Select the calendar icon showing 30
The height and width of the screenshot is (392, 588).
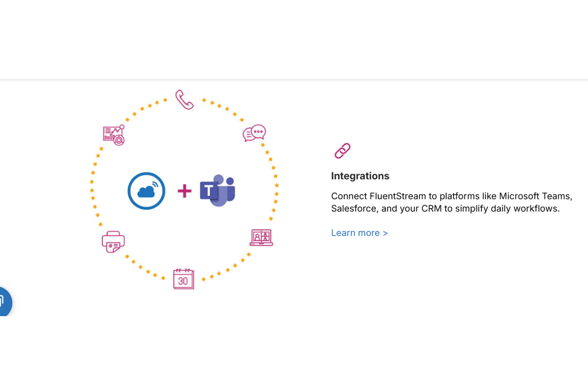(184, 279)
